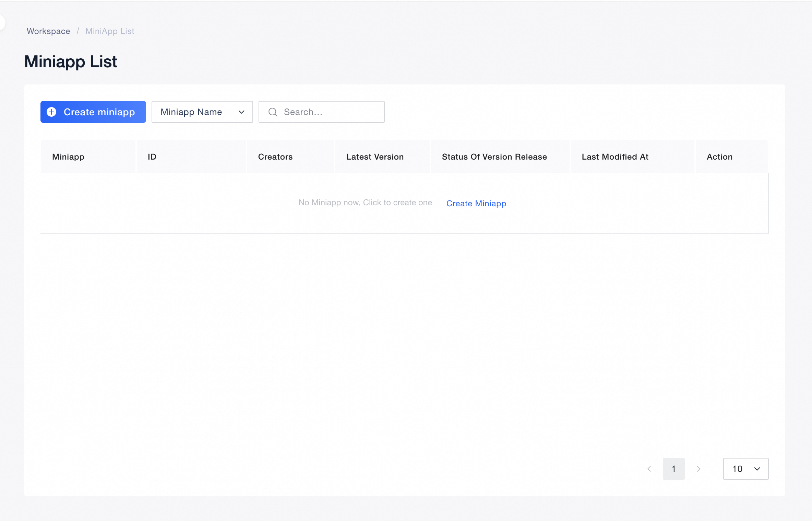Viewport: 812px width, 521px height.
Task: Go to Workspace breadcrumb
Action: (48, 31)
